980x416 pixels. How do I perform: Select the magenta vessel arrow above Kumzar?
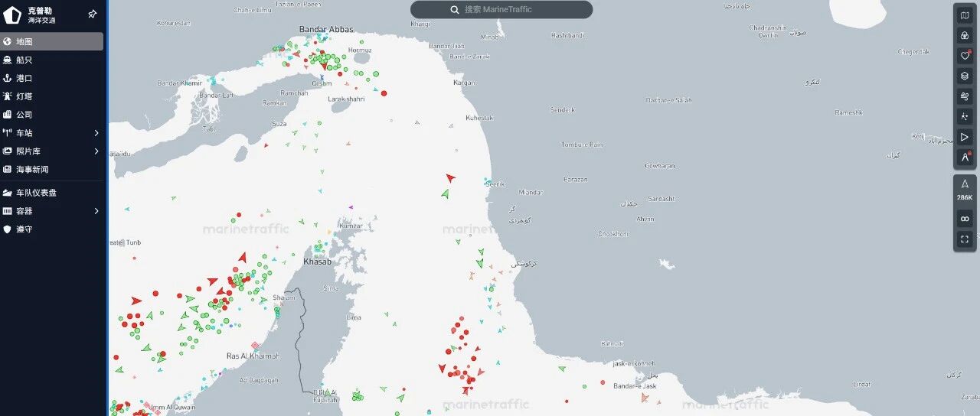[351, 206]
